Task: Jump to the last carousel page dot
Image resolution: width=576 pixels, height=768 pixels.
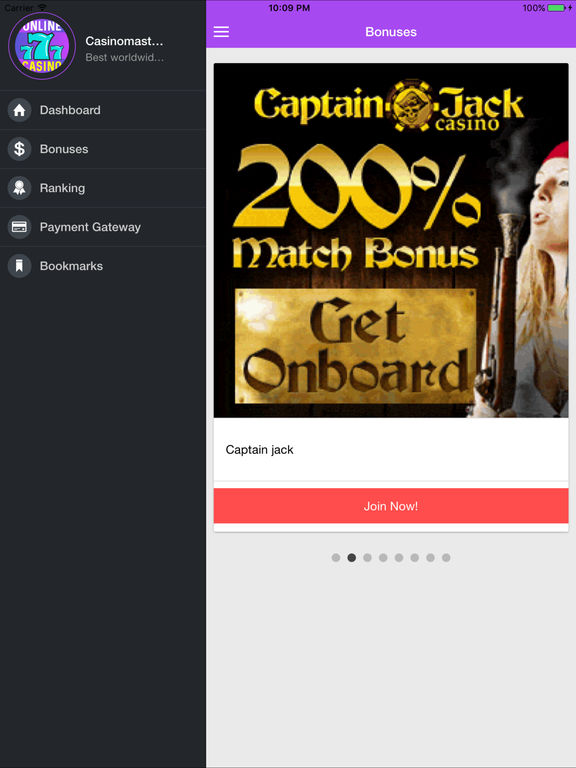Action: [446, 557]
